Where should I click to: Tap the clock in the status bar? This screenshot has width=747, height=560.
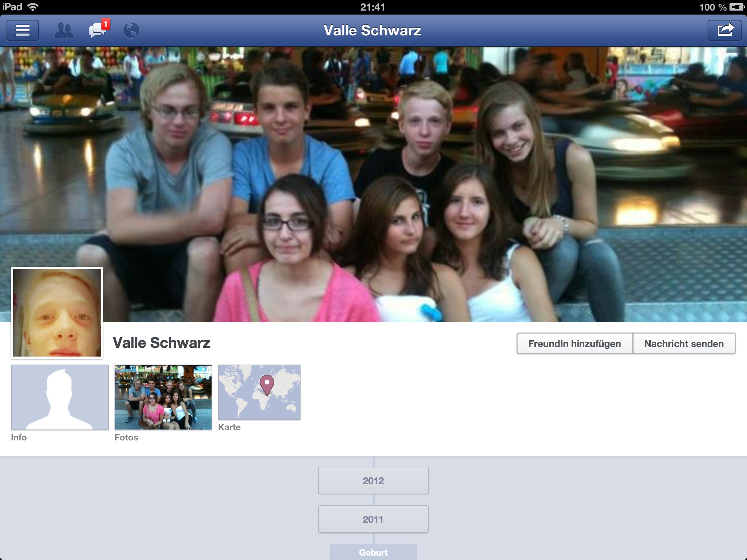(x=372, y=7)
